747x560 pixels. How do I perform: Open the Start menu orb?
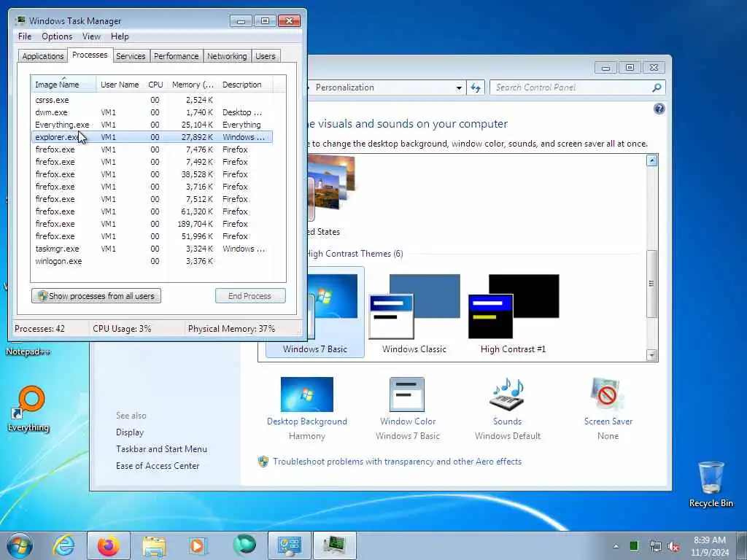(x=20, y=545)
